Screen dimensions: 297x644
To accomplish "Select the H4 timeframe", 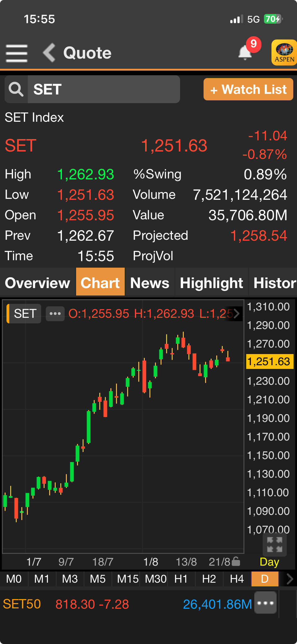I will pos(237,579).
